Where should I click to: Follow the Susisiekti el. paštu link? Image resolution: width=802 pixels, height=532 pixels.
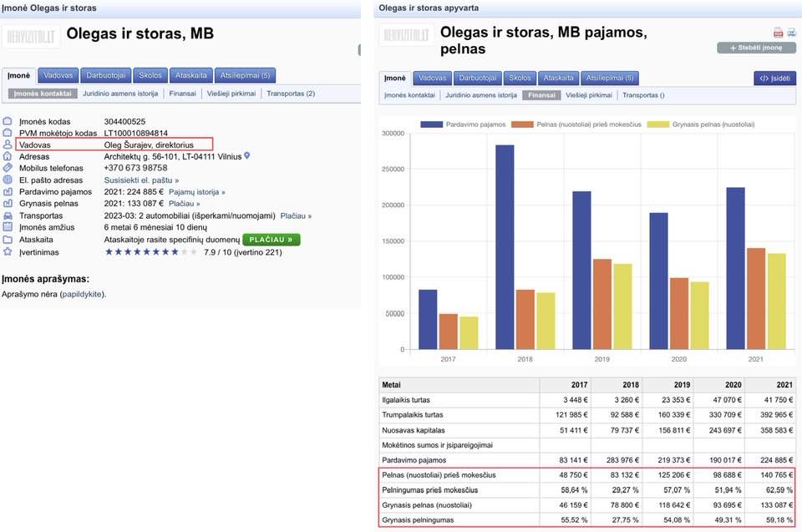click(142, 180)
